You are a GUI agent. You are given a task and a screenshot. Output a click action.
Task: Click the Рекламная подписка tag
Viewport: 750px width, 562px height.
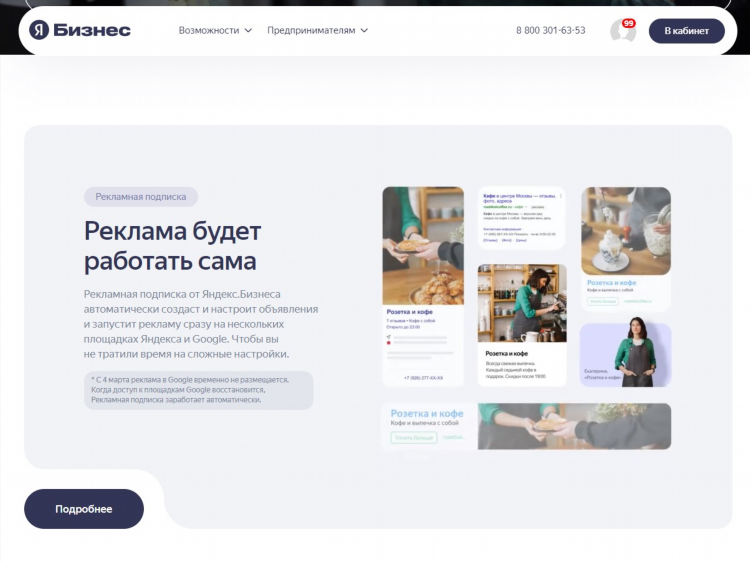[x=141, y=197]
